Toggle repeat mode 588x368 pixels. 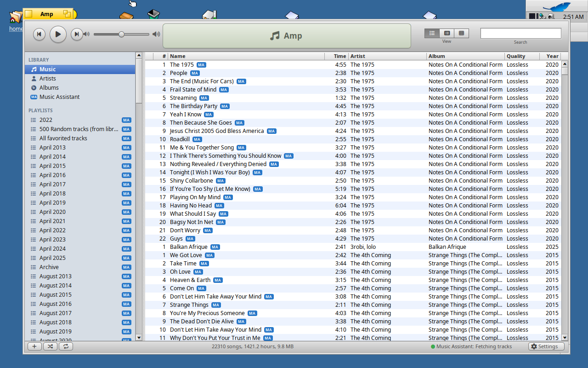coord(66,346)
